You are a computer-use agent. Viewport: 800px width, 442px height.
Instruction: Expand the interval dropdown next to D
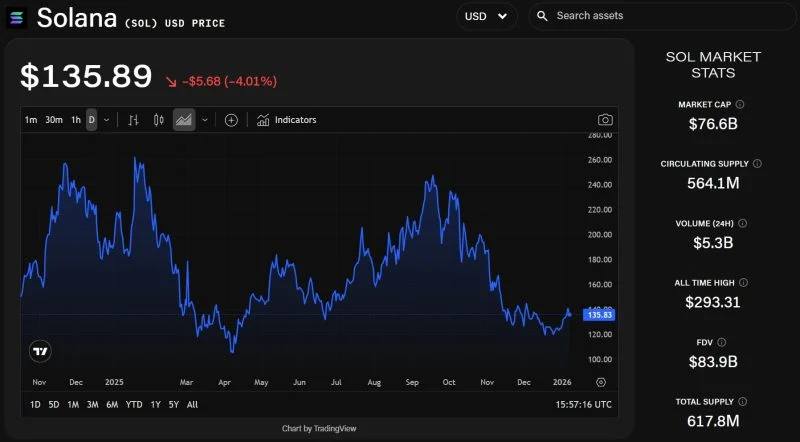pos(106,120)
